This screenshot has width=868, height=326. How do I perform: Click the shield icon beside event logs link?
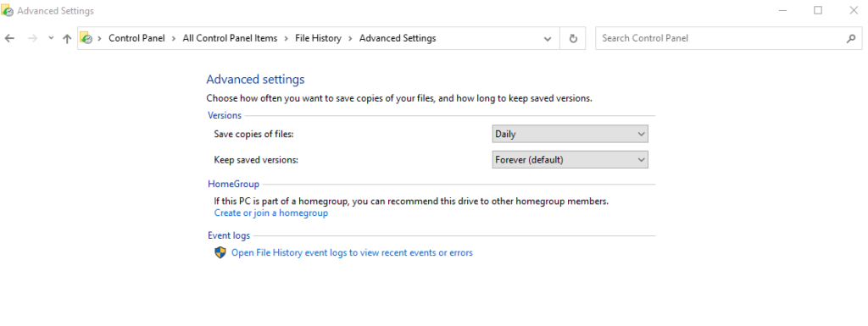(x=220, y=252)
